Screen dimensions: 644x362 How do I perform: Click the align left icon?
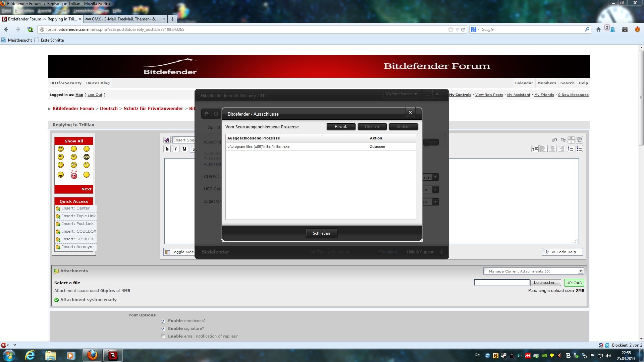pos(544,149)
